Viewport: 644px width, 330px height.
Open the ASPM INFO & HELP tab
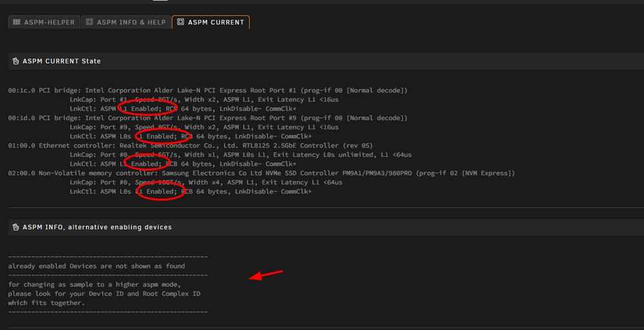click(126, 22)
